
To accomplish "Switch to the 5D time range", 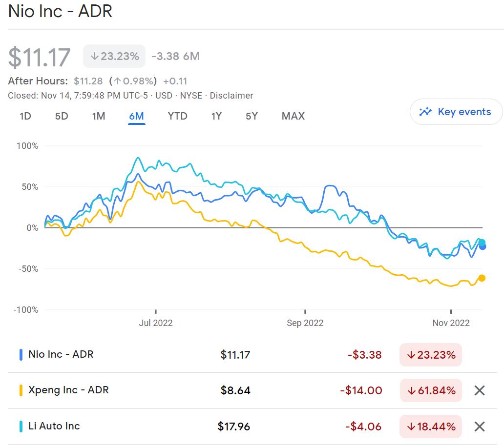I will pyautogui.click(x=62, y=116).
